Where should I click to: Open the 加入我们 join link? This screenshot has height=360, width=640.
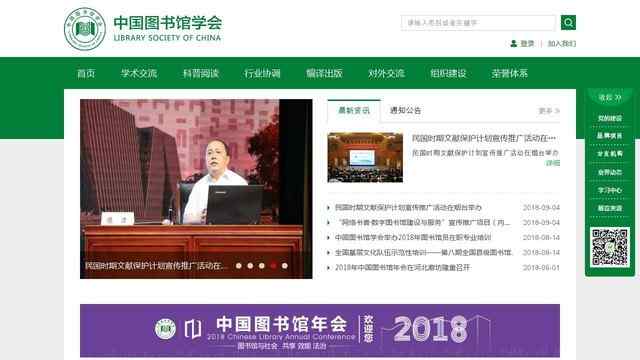pyautogui.click(x=562, y=43)
